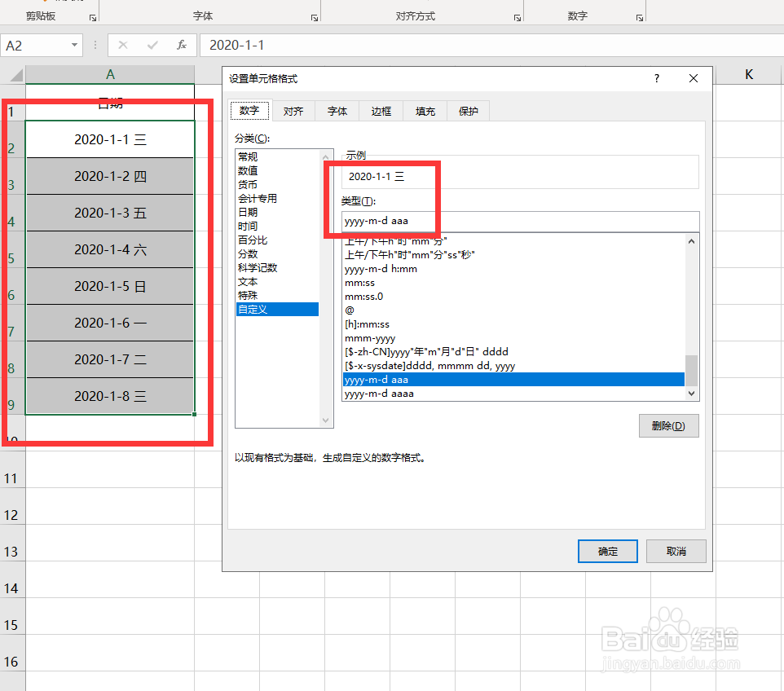Select 日期 in the category list

click(x=278, y=213)
